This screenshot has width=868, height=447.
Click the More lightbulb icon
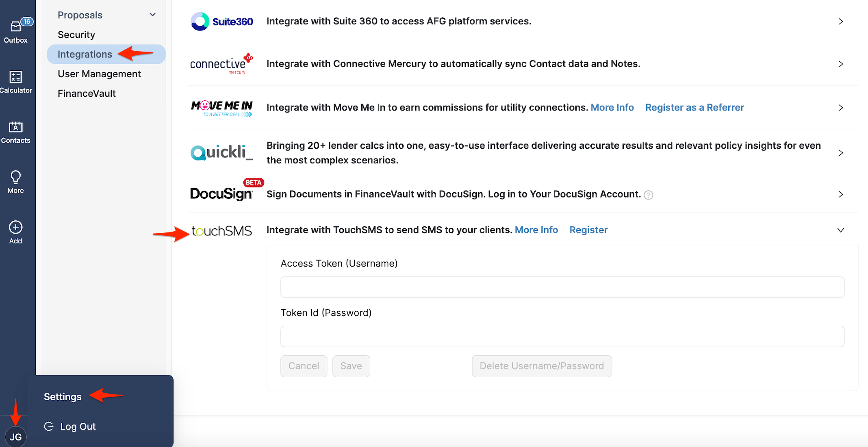point(15,177)
